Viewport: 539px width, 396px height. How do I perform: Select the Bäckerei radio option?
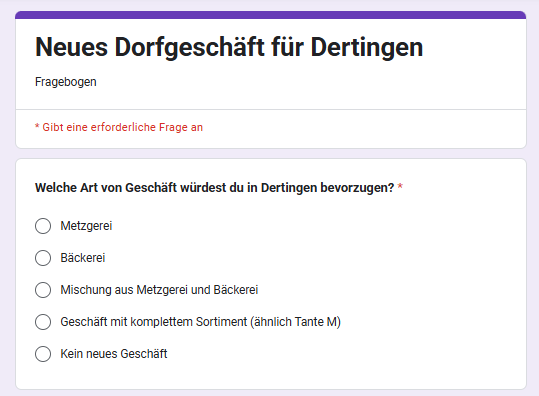tap(43, 258)
